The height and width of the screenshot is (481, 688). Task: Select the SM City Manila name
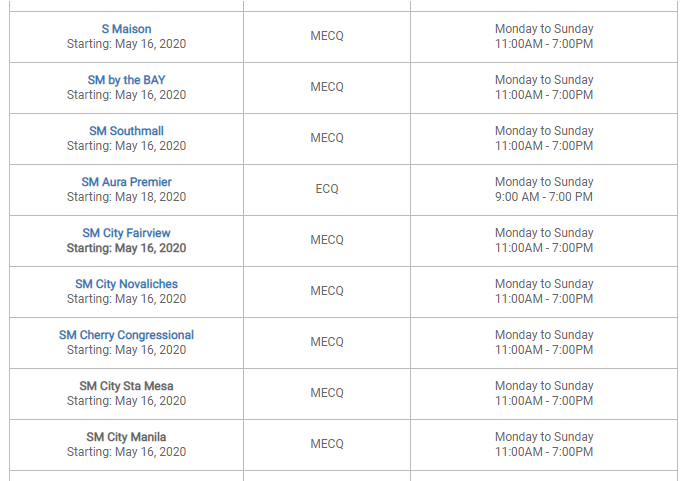coord(126,437)
